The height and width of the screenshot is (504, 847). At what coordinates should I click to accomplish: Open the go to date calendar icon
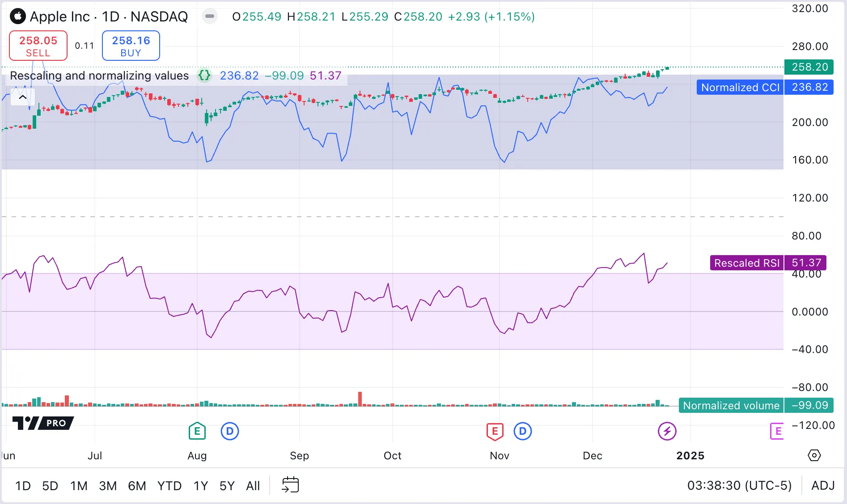point(290,485)
